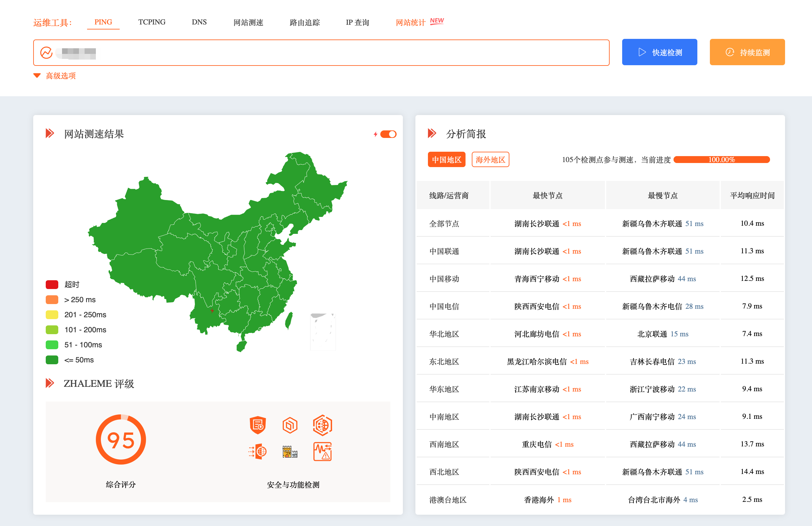Expand the 高级选项 advanced options
The width and height of the screenshot is (812, 526).
click(x=60, y=76)
